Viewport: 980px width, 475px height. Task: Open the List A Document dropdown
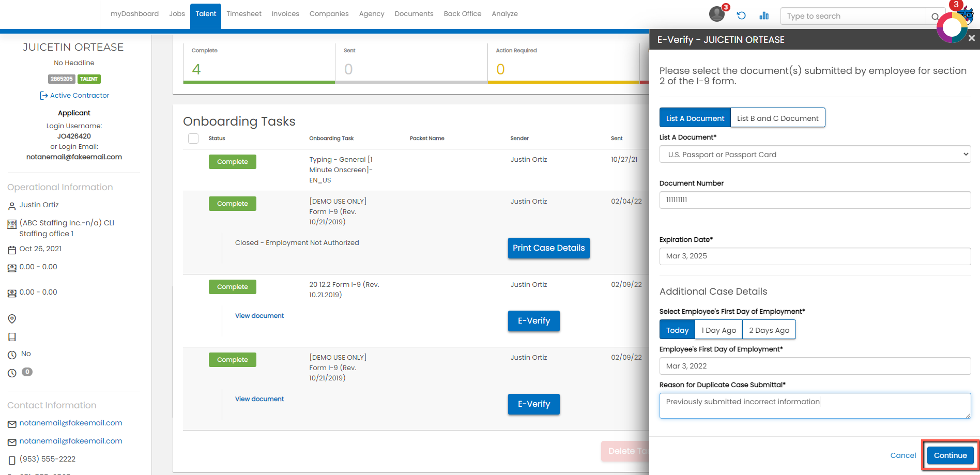tap(815, 154)
